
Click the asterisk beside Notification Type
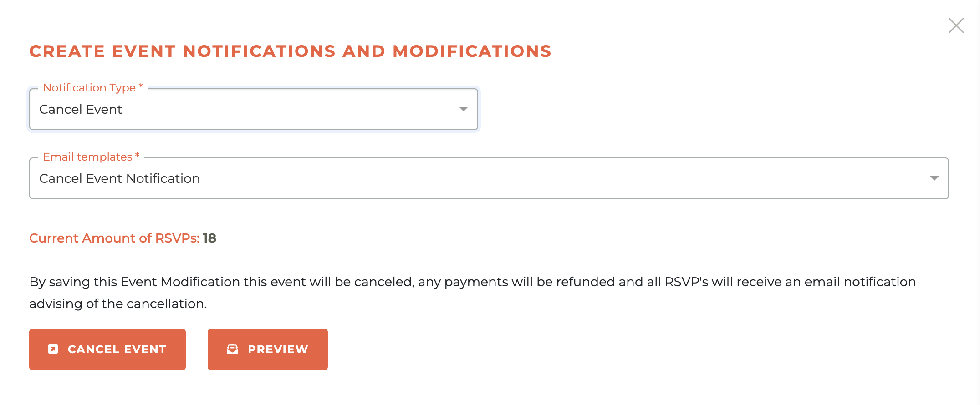tap(141, 86)
